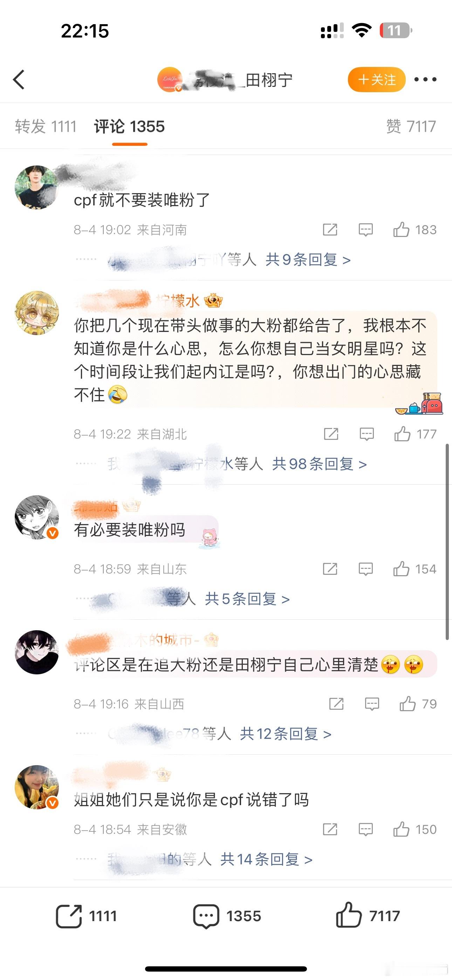Reply to the comment from Hubei

click(367, 434)
